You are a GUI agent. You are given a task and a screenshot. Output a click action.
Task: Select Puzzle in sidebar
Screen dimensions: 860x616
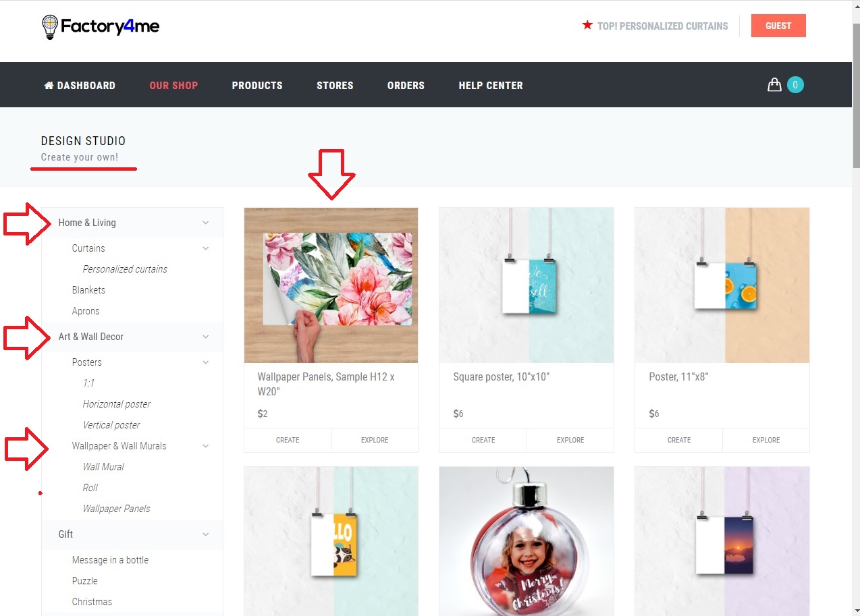(85, 581)
